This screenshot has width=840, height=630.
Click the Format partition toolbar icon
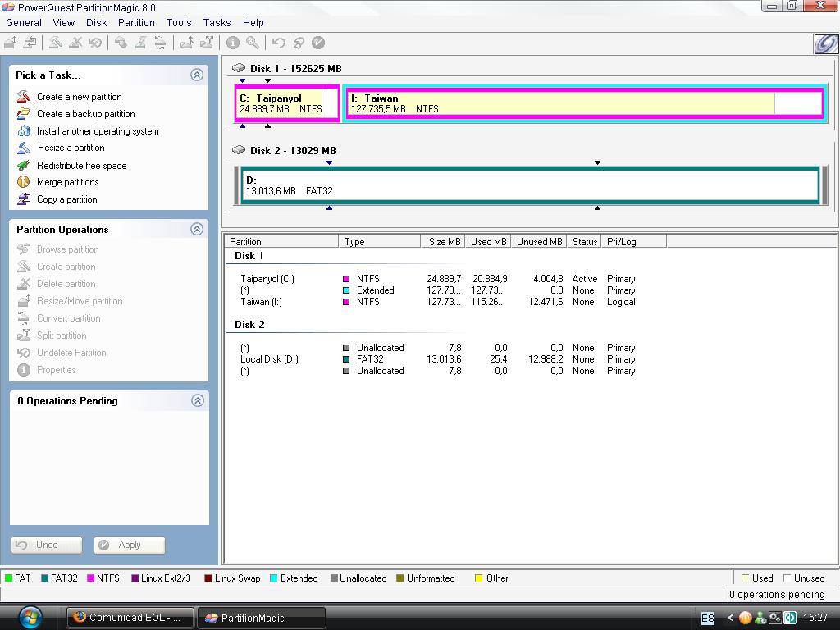(140, 43)
